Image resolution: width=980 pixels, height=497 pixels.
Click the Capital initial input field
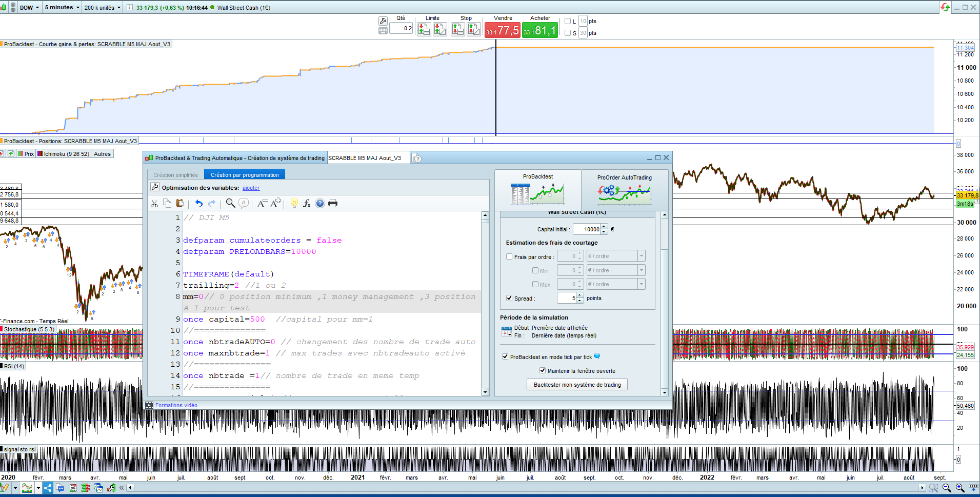[587, 229]
